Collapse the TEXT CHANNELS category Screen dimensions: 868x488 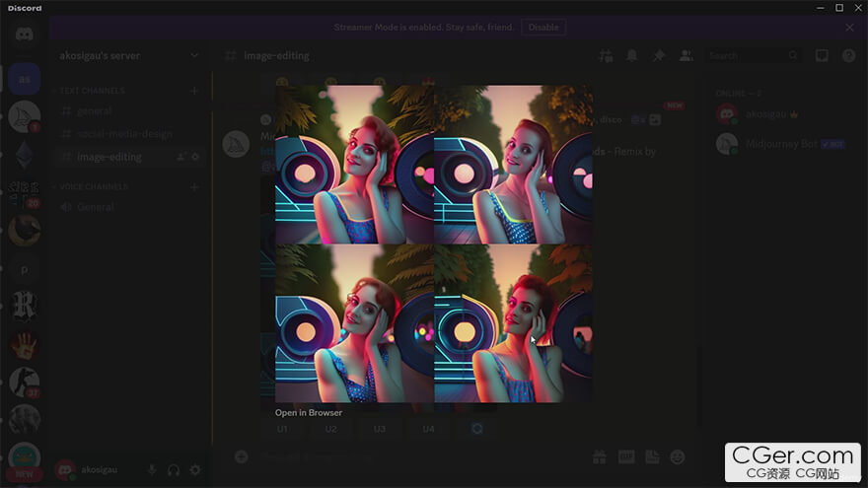[x=92, y=90]
